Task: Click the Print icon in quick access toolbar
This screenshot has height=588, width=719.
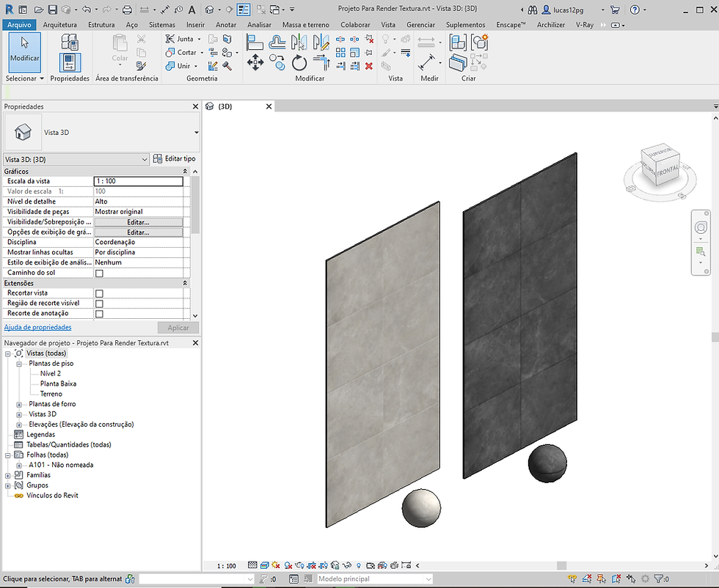Action: tap(127, 10)
